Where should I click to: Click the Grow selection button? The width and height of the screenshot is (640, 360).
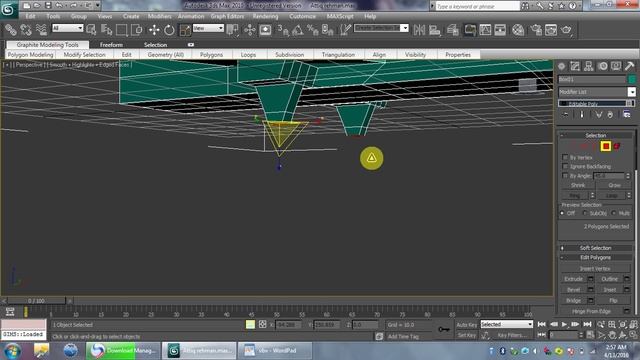[614, 185]
